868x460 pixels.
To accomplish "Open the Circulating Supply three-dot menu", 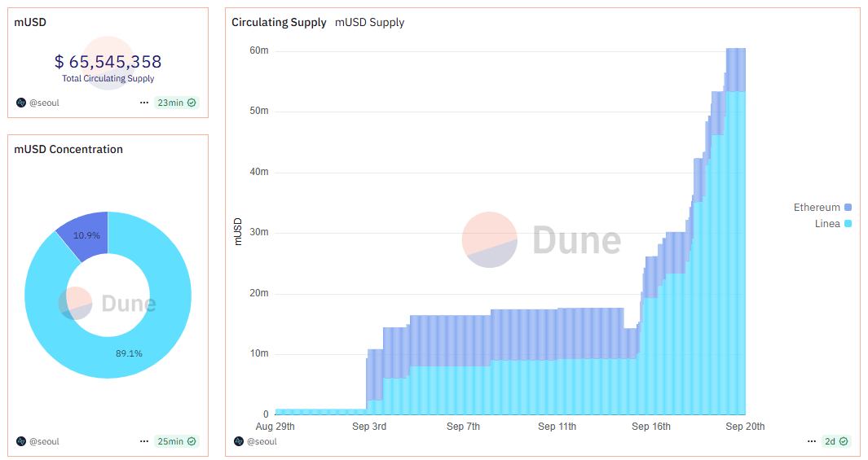I will pyautogui.click(x=812, y=441).
